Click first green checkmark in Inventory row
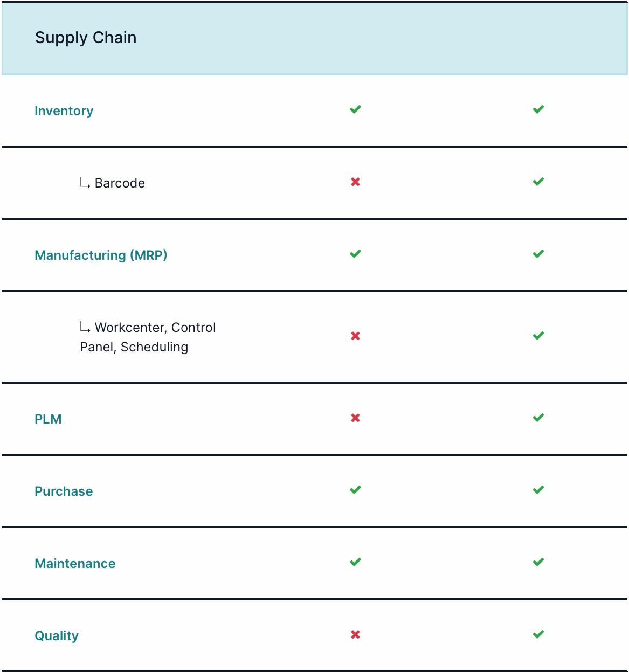Image resolution: width=629 pixels, height=672 pixels. [355, 109]
